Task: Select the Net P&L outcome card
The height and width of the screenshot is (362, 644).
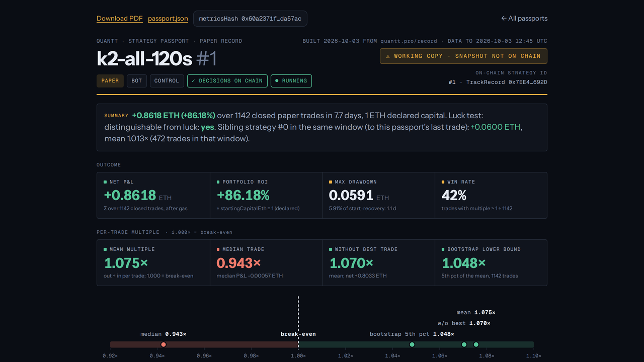Action: click(x=153, y=196)
